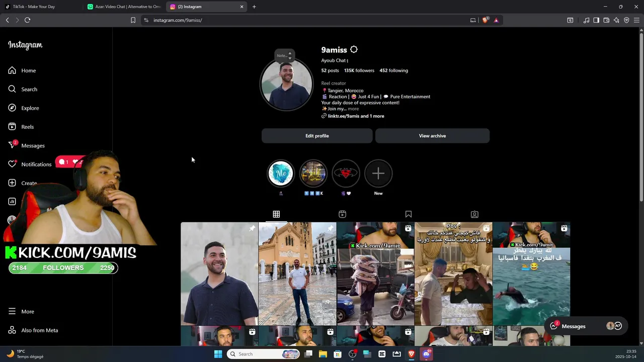Screen dimensions: 644x362
Task: Open a new browser tab
Action: (254, 7)
